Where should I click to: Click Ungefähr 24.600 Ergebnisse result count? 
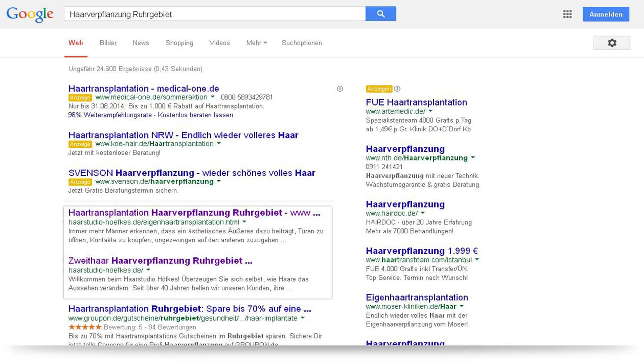point(135,69)
